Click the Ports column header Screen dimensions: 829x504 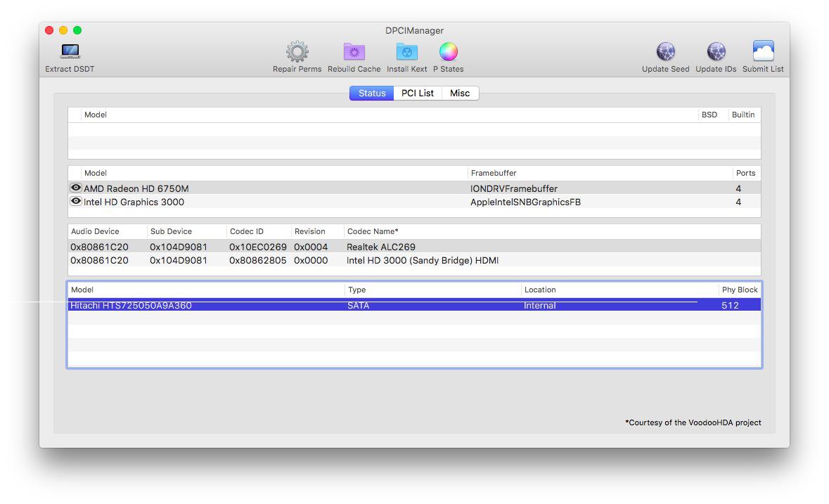(745, 173)
